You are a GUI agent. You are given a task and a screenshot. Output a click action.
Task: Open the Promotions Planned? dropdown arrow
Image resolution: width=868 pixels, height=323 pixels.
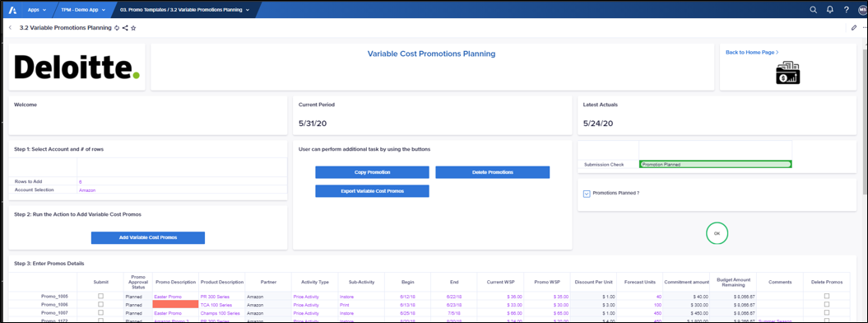coord(587,194)
